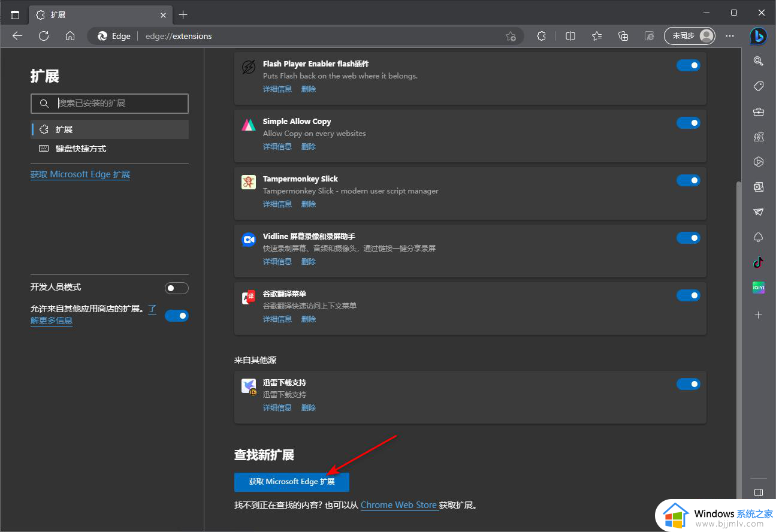Open sidebar search tool
The image size is (776, 532).
(x=759, y=61)
